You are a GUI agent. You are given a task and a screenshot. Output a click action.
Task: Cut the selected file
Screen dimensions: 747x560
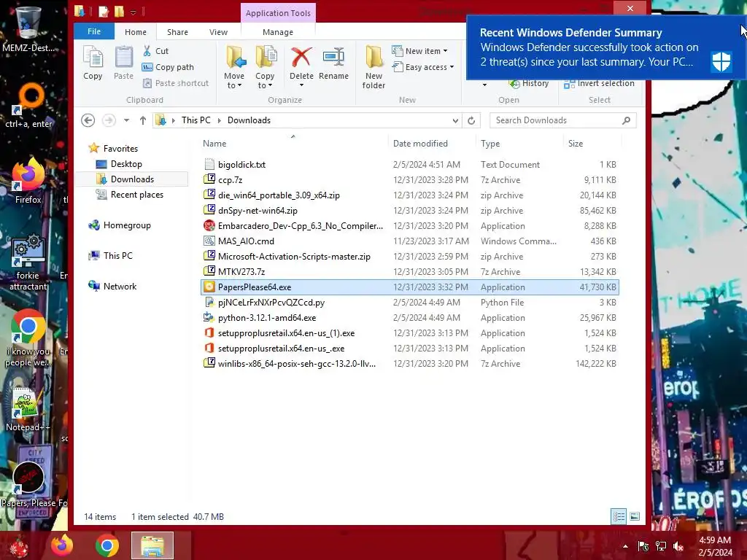[156, 51]
